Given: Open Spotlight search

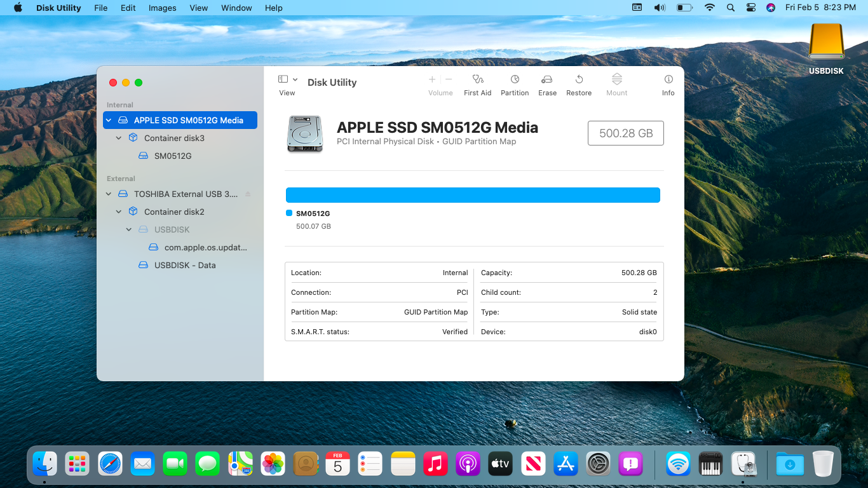Looking at the screenshot, I should click(x=731, y=8).
